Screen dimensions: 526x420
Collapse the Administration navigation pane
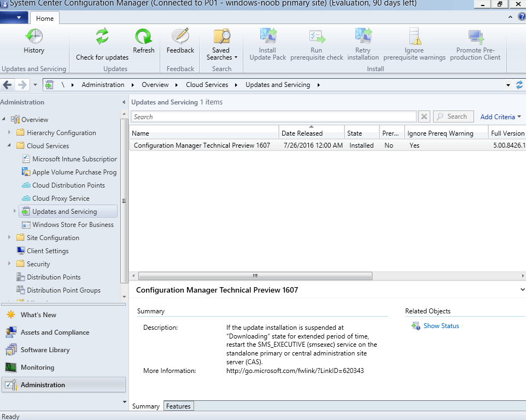[x=124, y=102]
